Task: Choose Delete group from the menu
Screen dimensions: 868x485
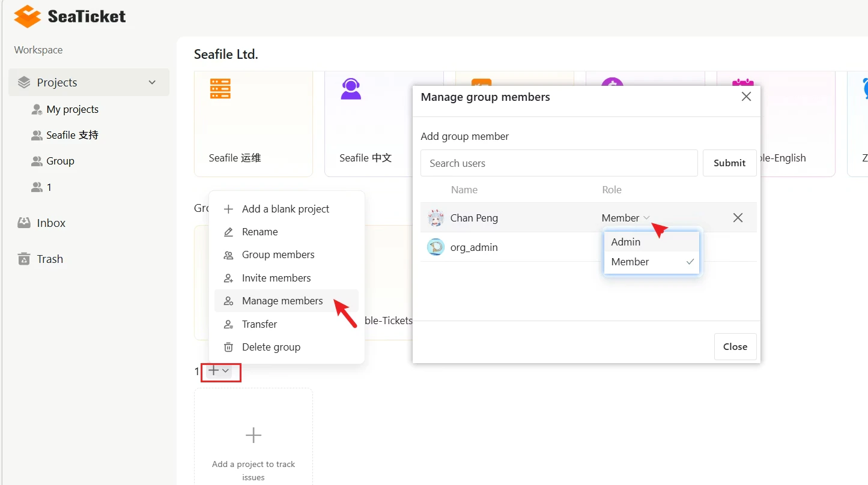Action: (x=287, y=347)
